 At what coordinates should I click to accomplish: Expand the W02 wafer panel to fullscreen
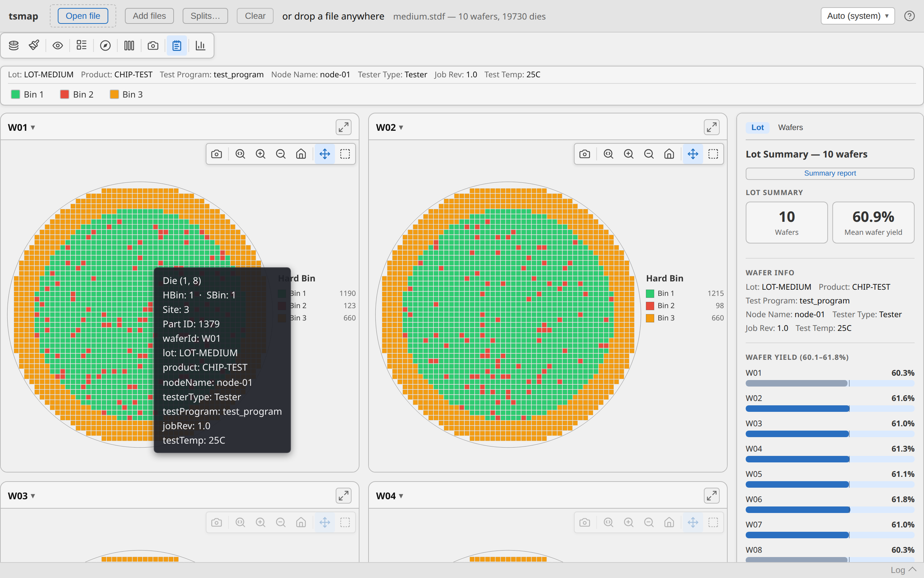[x=712, y=127]
